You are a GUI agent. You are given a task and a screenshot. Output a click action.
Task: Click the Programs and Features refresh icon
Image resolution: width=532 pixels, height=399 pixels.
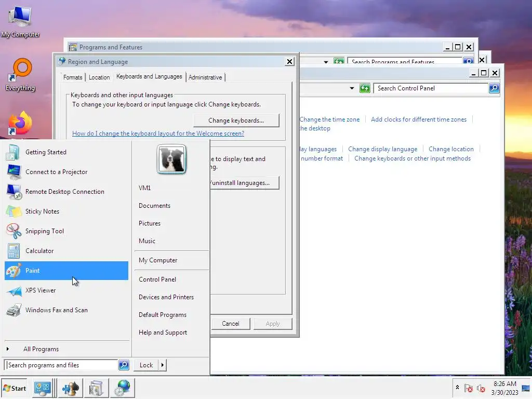click(x=339, y=61)
